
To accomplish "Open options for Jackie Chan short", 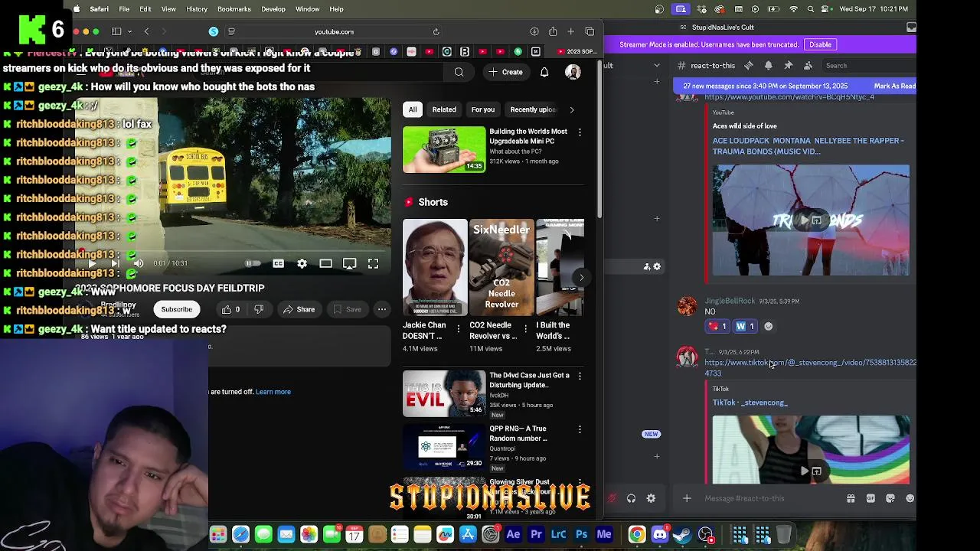I will pyautogui.click(x=459, y=328).
